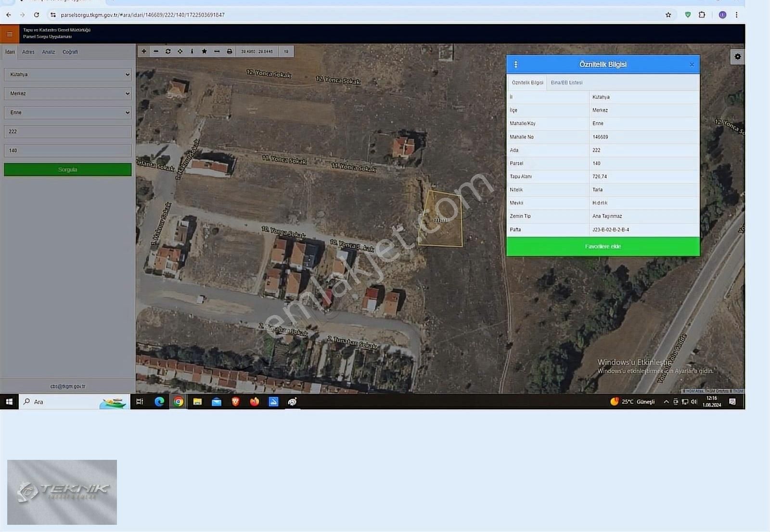Switch to the Analiz tab
770x532 pixels.
pos(49,52)
